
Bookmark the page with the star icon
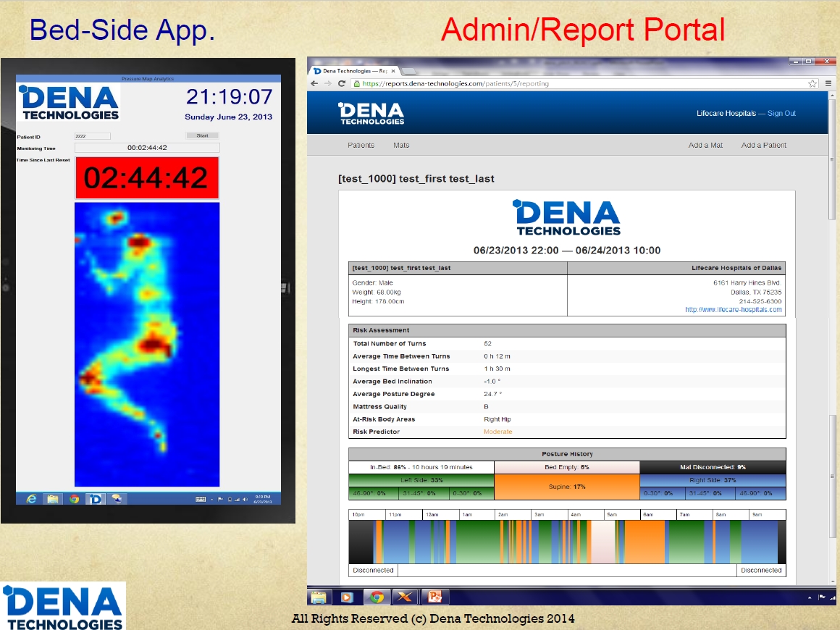click(x=812, y=83)
